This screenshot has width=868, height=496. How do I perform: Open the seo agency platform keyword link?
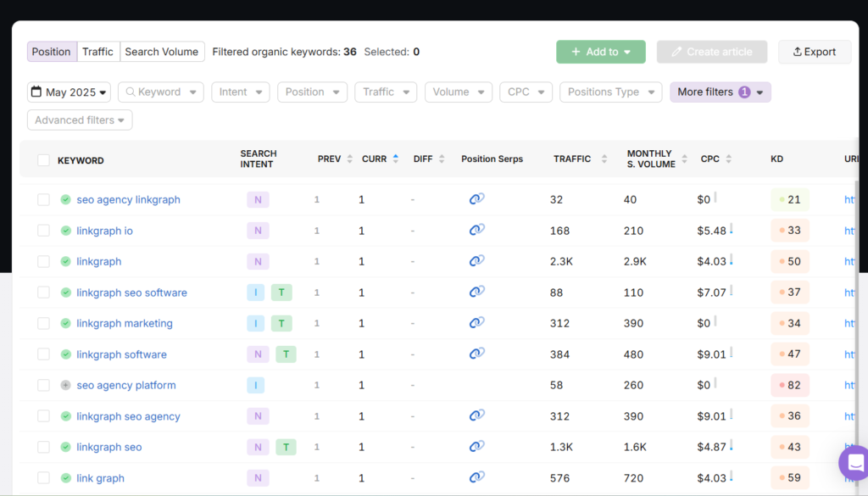coord(126,385)
